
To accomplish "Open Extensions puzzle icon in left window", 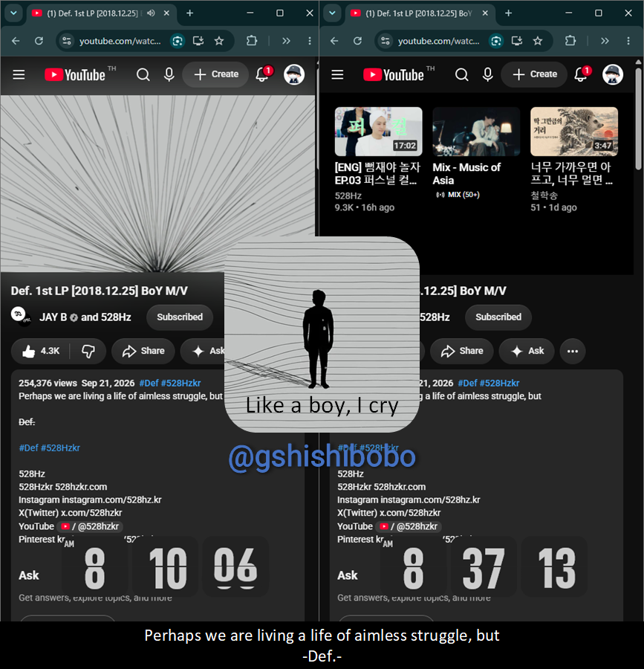I will [x=252, y=41].
